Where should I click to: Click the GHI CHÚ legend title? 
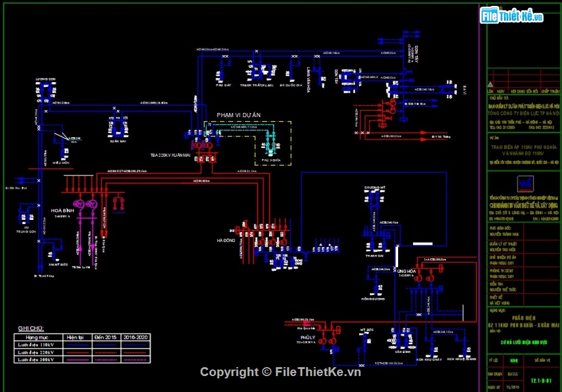click(x=31, y=328)
